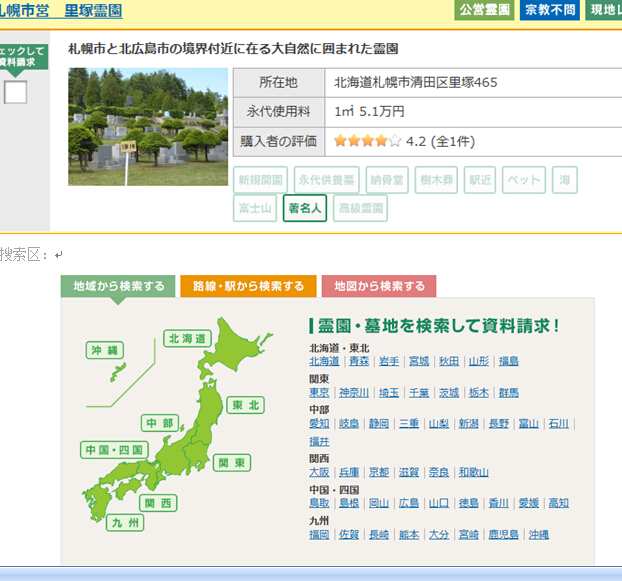Open the 路線・駅から検索する tab
The image size is (622, 581).
pyautogui.click(x=248, y=286)
